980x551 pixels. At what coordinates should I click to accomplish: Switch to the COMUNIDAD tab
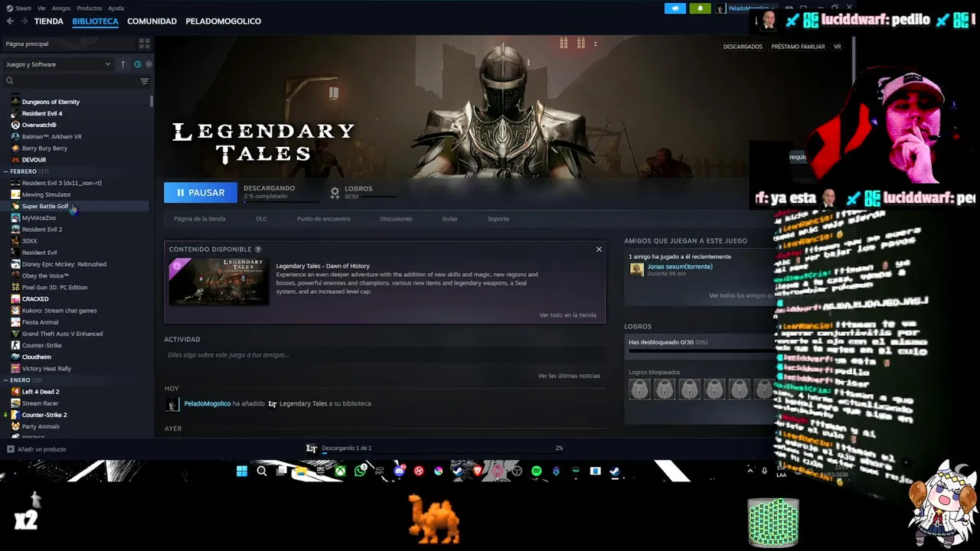pos(152,21)
